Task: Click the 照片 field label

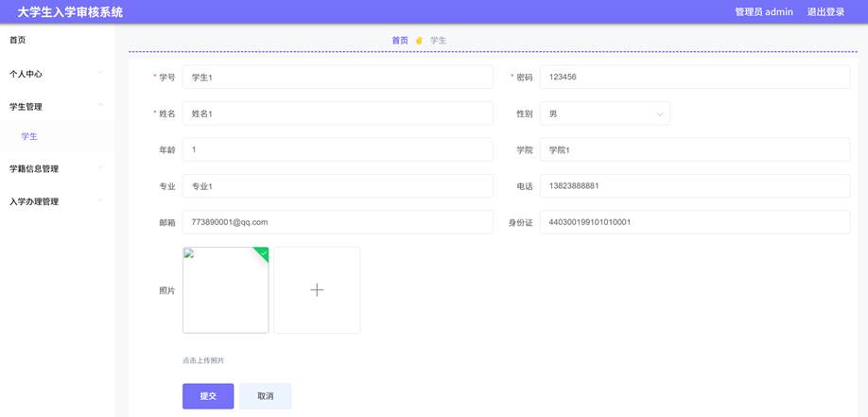Action: 167,290
